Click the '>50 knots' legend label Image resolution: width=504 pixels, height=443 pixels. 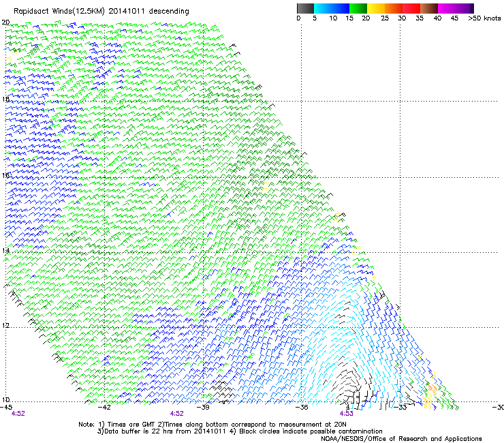[484, 18]
